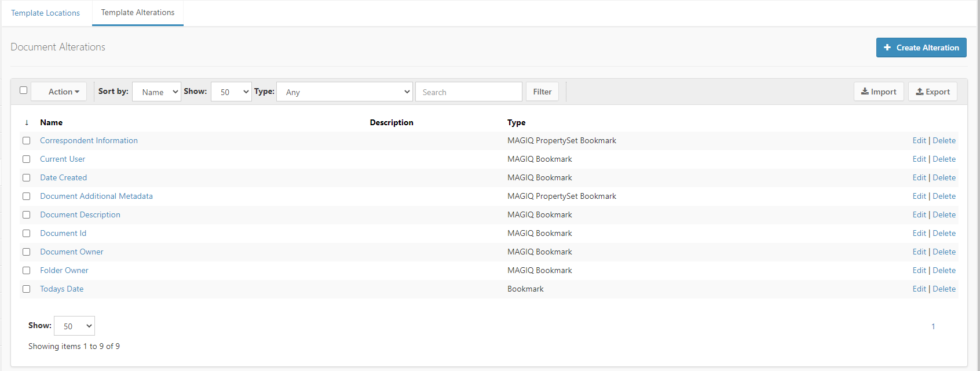Tick the Document Id row checkbox

tap(27, 234)
